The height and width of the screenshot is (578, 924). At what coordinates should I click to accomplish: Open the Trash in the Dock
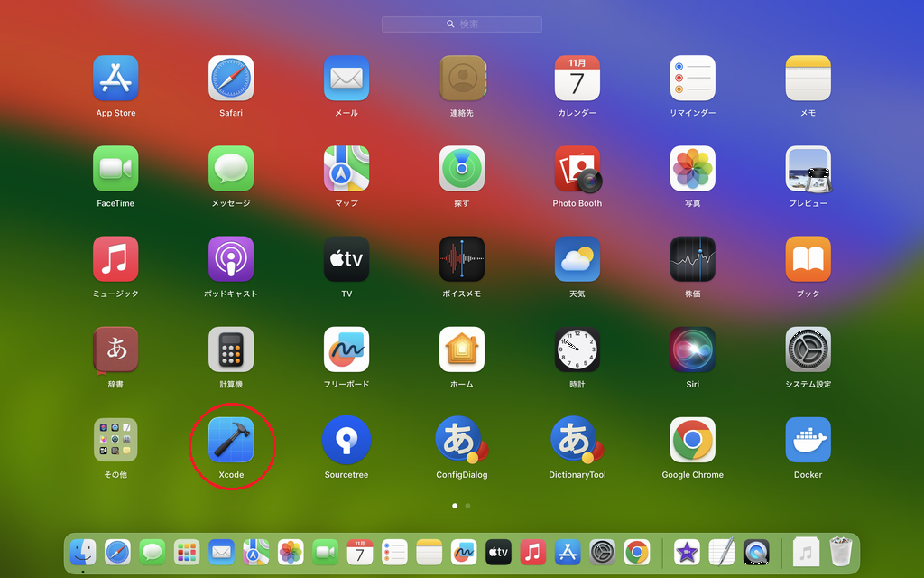pos(840,551)
